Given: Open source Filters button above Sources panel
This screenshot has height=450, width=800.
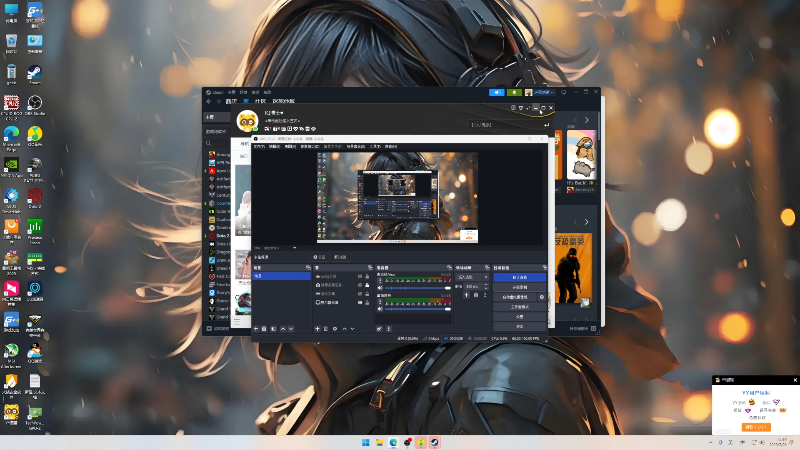Looking at the screenshot, I should (x=341, y=257).
